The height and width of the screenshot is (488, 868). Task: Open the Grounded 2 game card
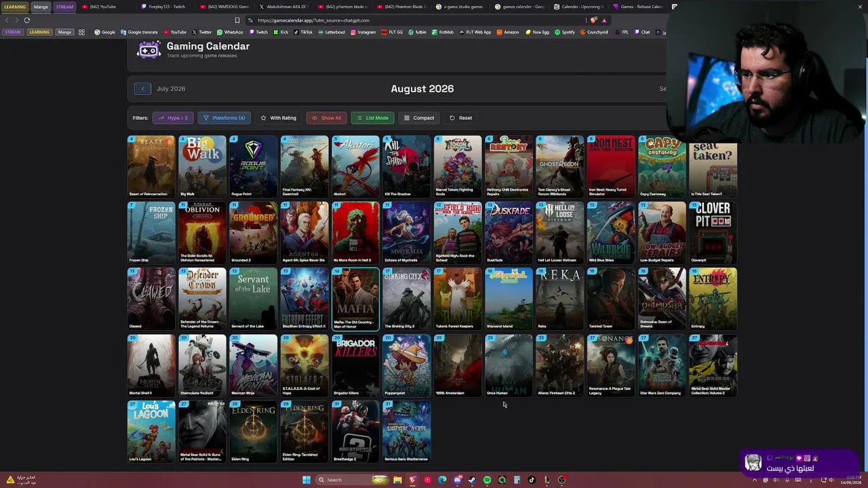click(x=254, y=232)
